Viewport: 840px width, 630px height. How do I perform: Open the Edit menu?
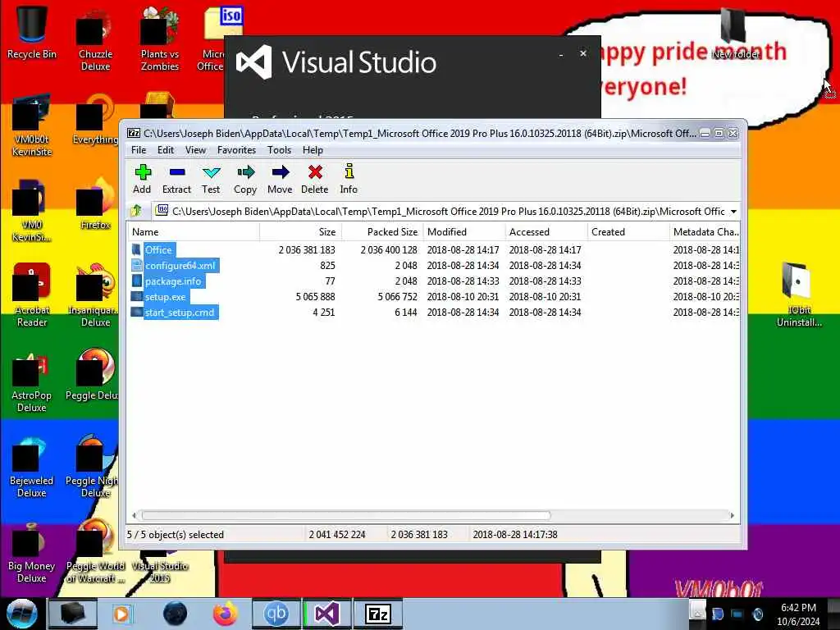click(166, 150)
